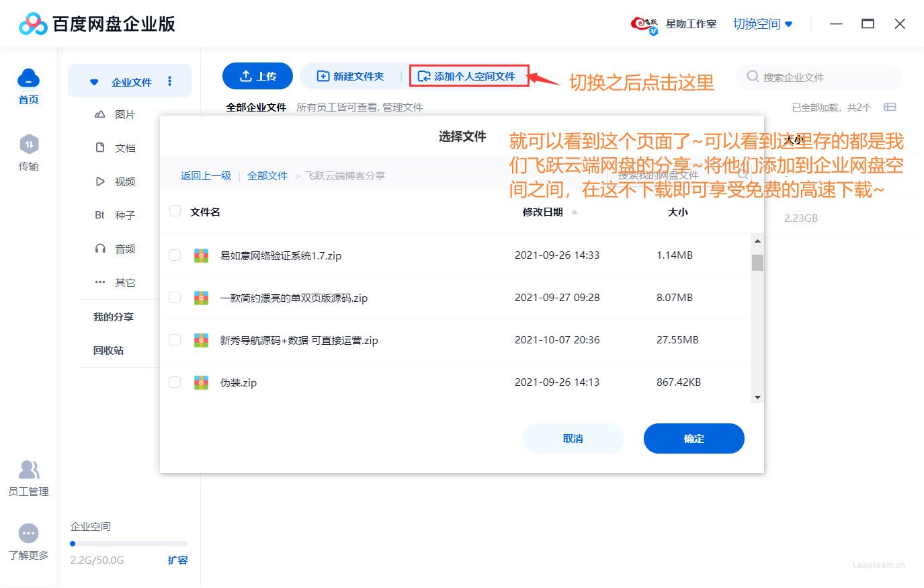The height and width of the screenshot is (588, 924).
Task: Click the 文档 documents category icon
Action: (100, 147)
